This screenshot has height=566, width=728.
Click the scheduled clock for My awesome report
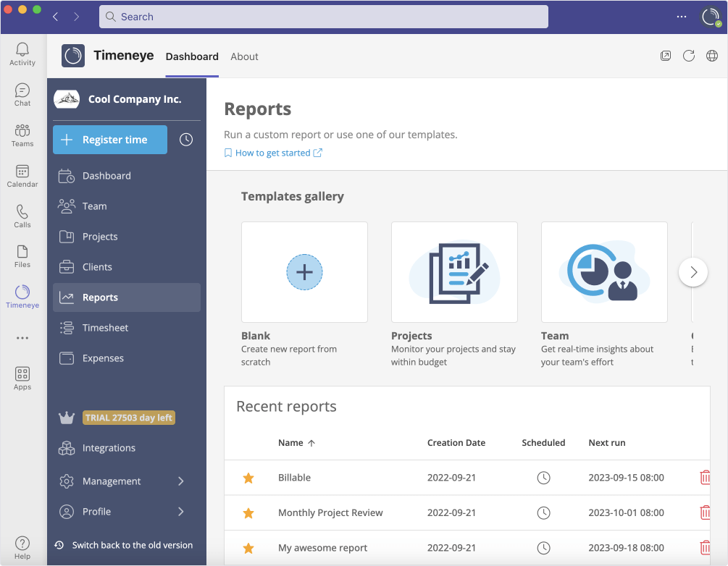coord(543,548)
